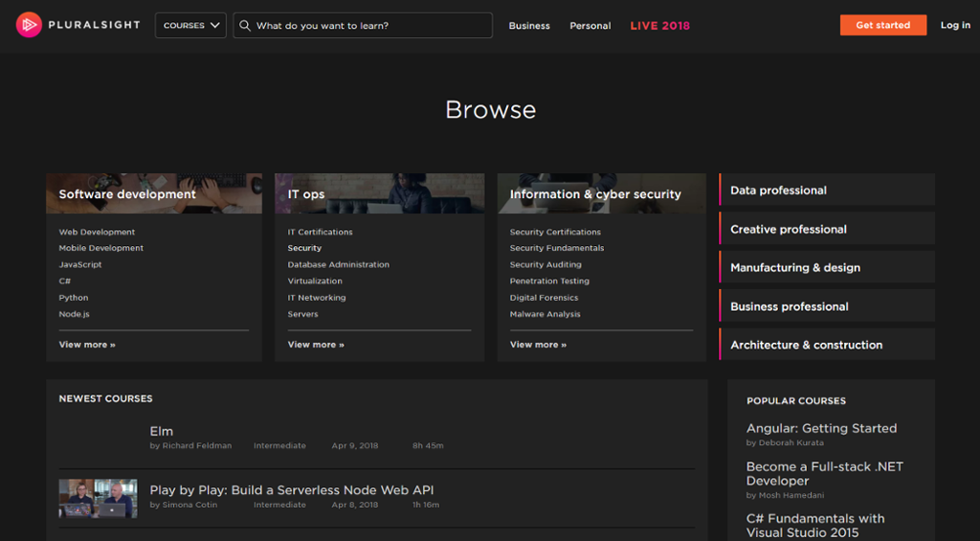Screen dimensions: 980x541
Task: Open the LIVE 2018 link
Action: coord(660,26)
